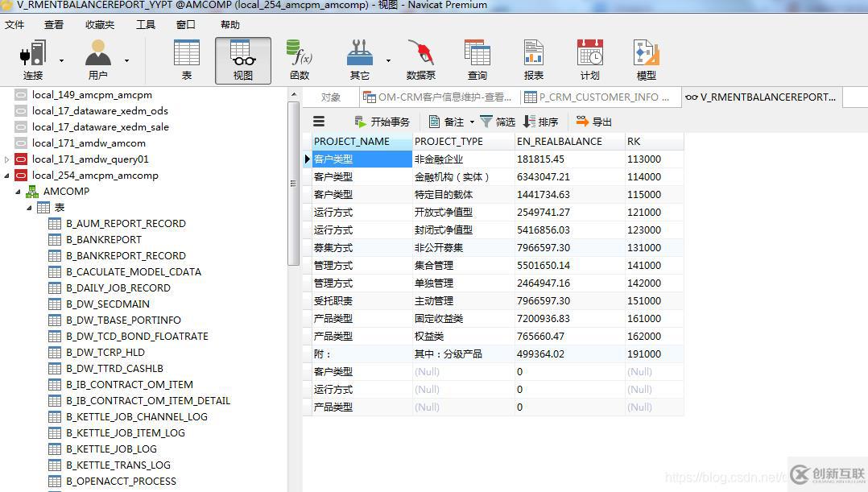The height and width of the screenshot is (492, 868).
Task: Open the Schedule (计划) toolbar icon
Action: point(589,60)
